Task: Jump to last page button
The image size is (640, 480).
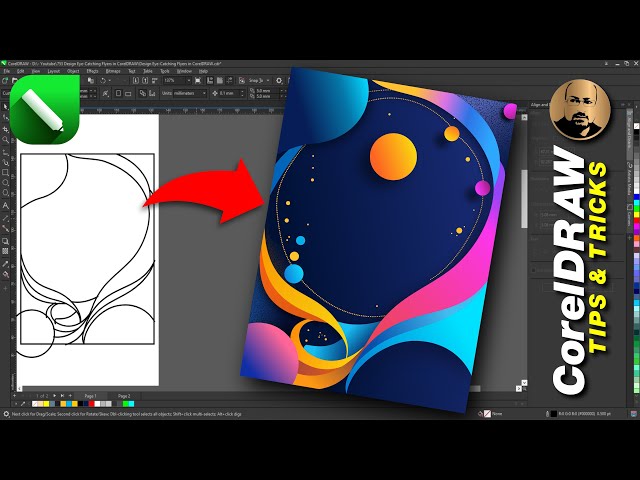Action: pyautogui.click(x=62, y=396)
